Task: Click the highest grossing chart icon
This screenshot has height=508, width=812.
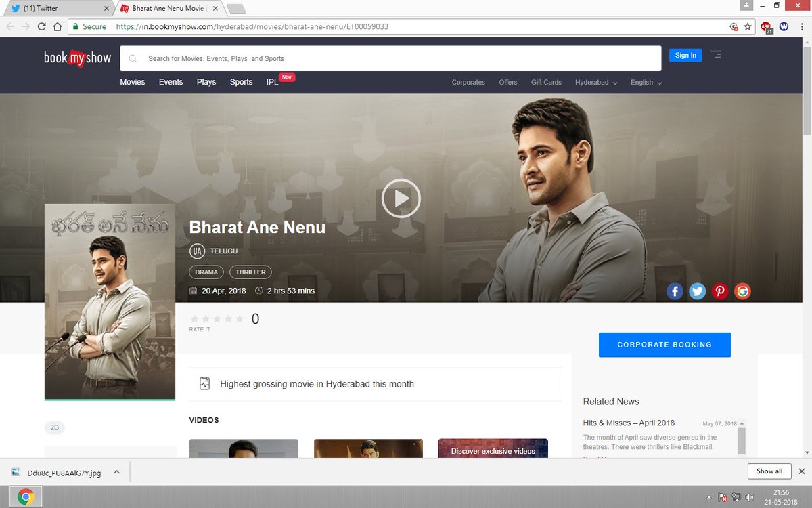Action: [205, 384]
